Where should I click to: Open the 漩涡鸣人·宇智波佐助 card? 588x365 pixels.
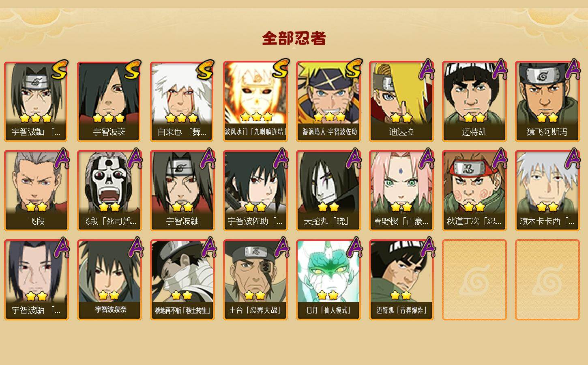click(x=328, y=101)
